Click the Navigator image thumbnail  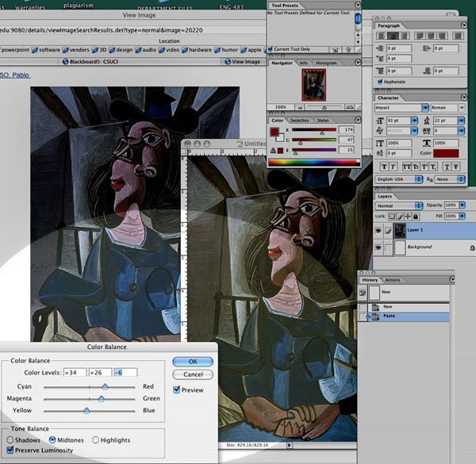314,85
